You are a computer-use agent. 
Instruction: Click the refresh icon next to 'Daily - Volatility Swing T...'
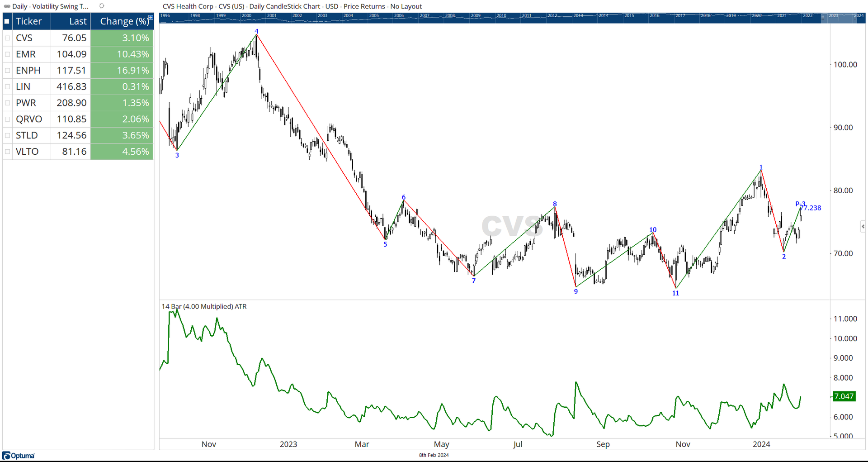[x=101, y=6]
